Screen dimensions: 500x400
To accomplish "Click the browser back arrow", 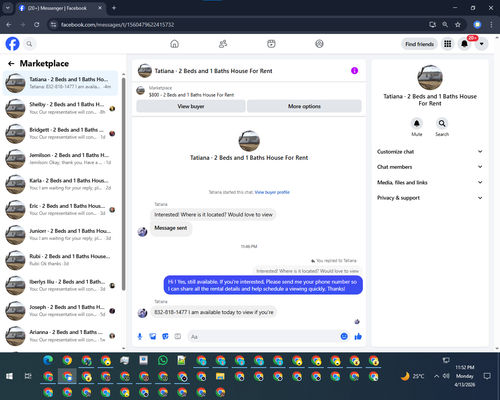I will (9, 25).
